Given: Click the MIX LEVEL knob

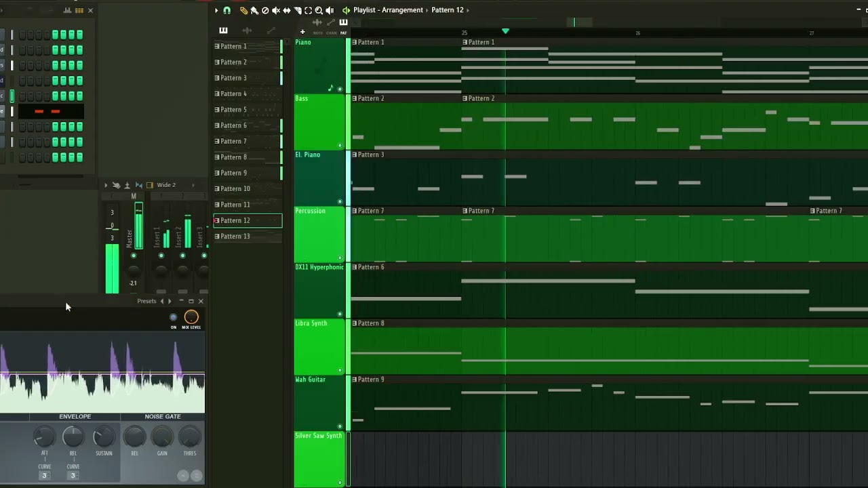Looking at the screenshot, I should pyautogui.click(x=191, y=317).
